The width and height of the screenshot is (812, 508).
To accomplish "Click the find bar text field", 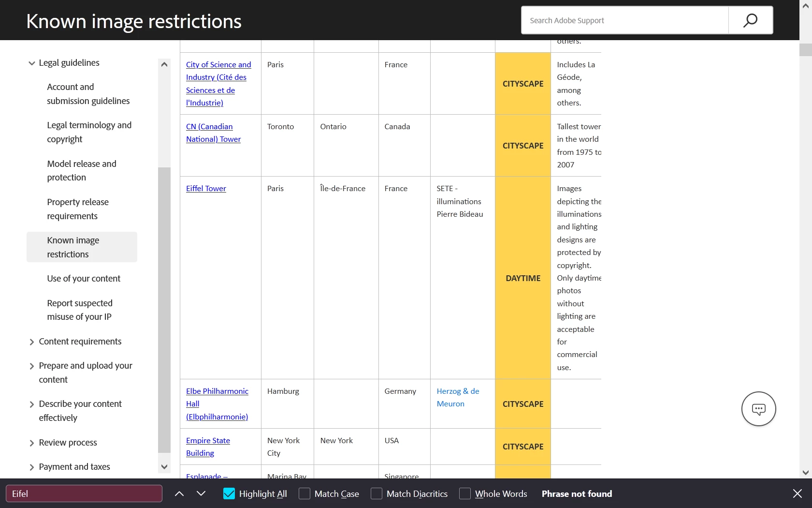I will coord(84,493).
